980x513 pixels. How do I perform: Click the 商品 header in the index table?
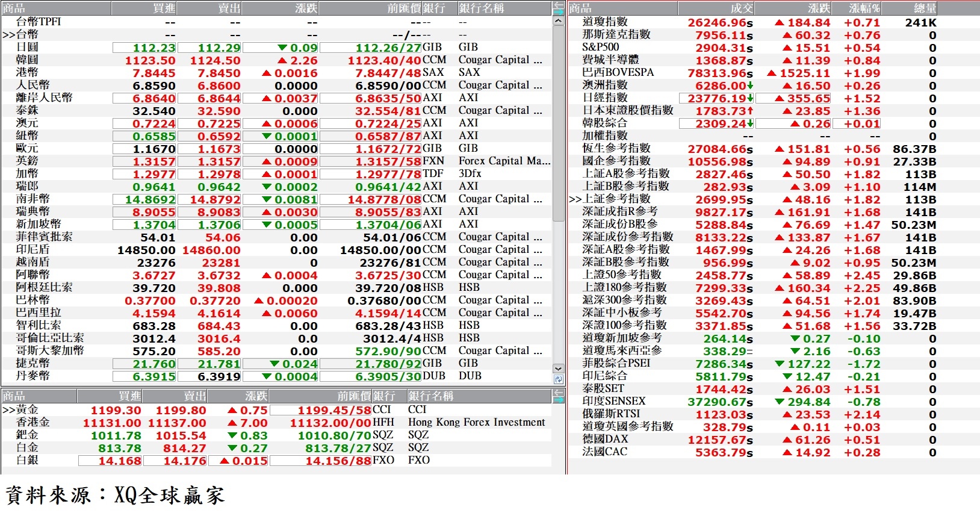pos(623,8)
